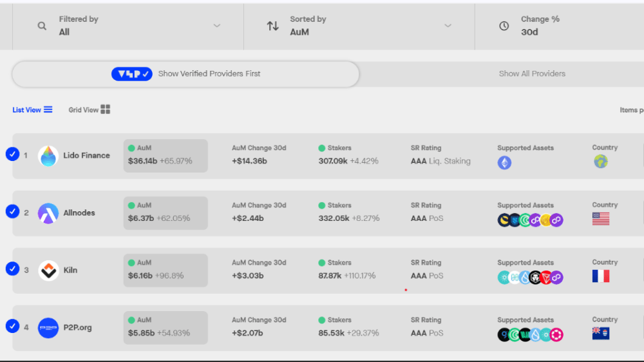Expand the Sorted by AuM dropdown
644x362 pixels.
point(359,26)
